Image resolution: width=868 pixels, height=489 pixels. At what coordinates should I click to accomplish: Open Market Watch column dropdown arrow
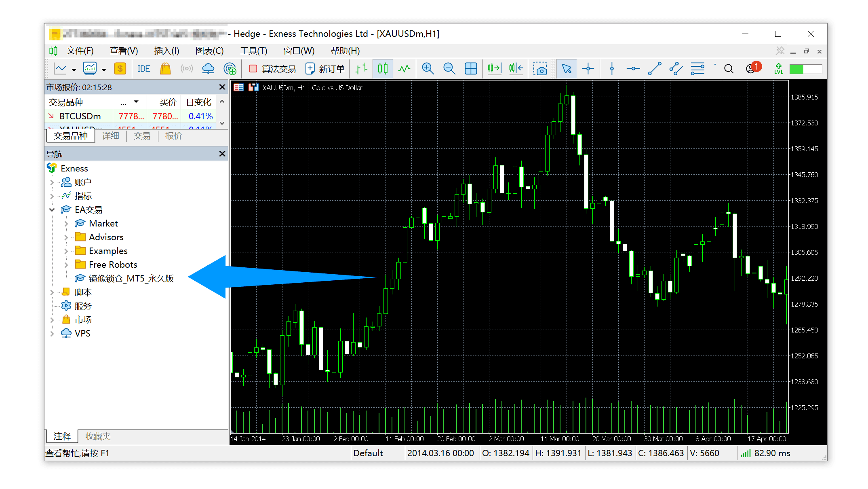pyautogui.click(x=136, y=102)
